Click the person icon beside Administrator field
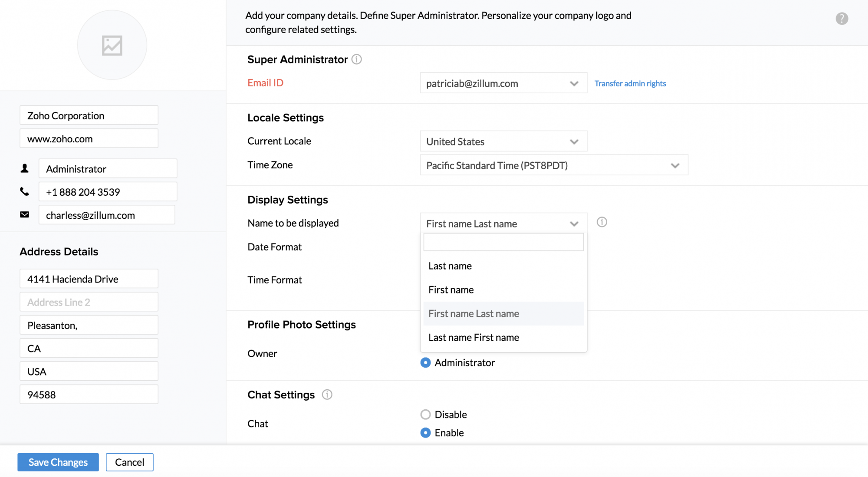868x477 pixels. 25,168
